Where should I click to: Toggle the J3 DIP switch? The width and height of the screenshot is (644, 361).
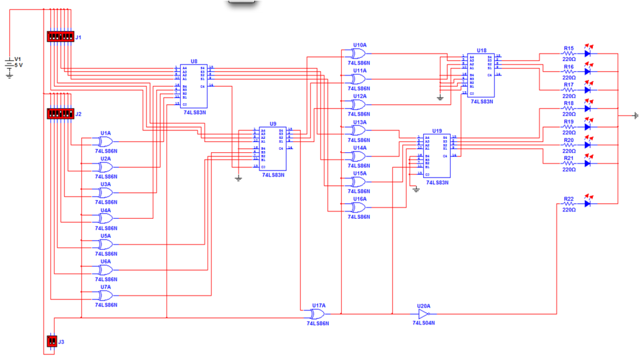52,341
